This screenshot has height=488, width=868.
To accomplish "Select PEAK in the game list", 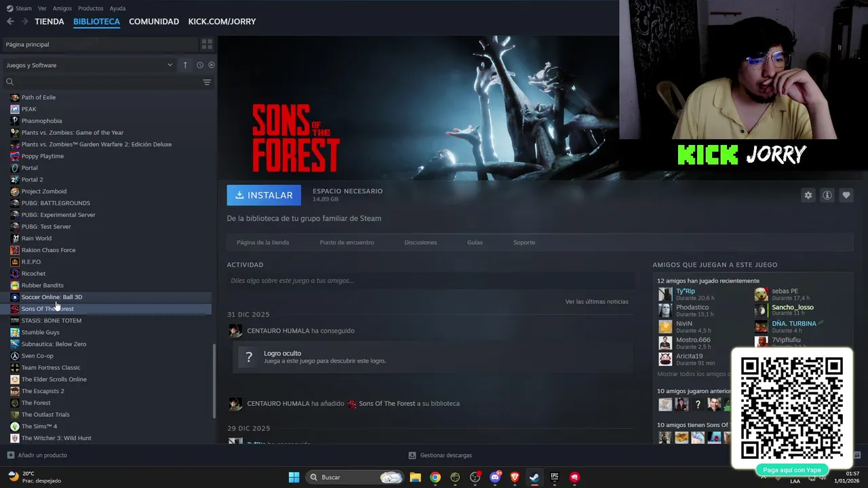I will tap(28, 109).
